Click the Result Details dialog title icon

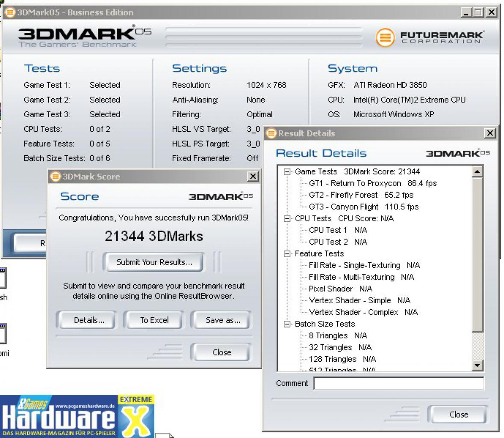[271, 133]
